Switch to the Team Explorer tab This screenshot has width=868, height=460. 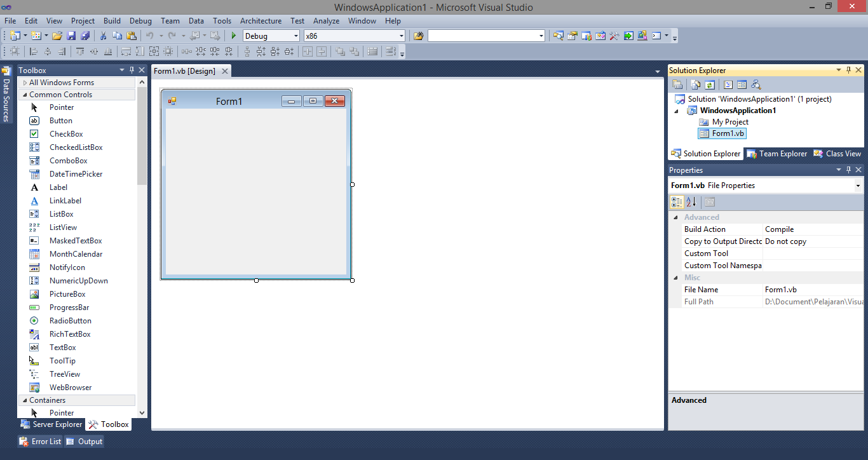pyautogui.click(x=777, y=154)
